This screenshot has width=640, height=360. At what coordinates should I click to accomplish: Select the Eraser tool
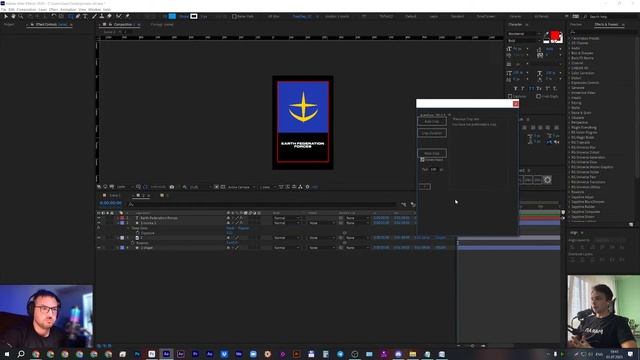(109, 16)
